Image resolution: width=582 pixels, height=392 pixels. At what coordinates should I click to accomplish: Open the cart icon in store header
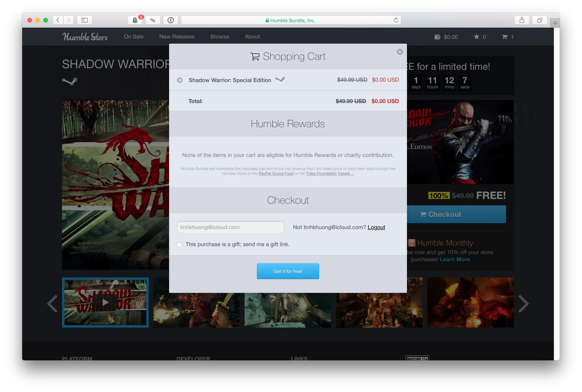(507, 37)
